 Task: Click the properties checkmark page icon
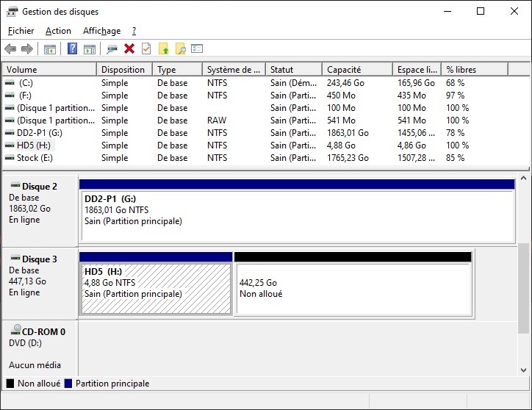coord(146,49)
